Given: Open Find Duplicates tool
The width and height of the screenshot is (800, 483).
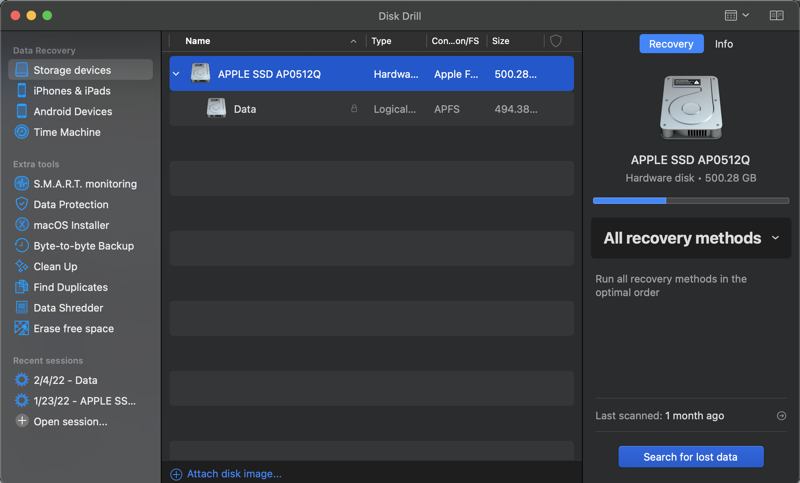Looking at the screenshot, I should coord(70,287).
